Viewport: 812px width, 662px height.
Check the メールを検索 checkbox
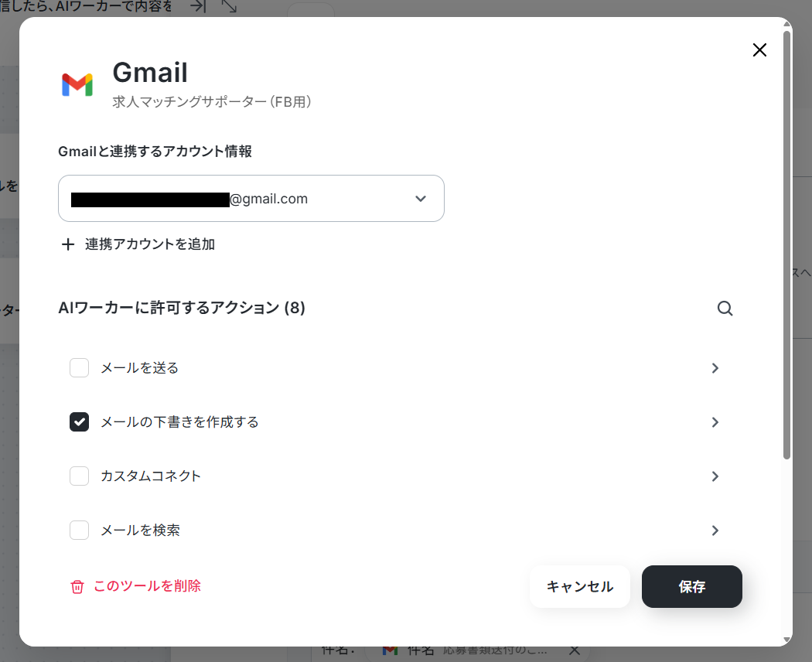pyautogui.click(x=79, y=531)
